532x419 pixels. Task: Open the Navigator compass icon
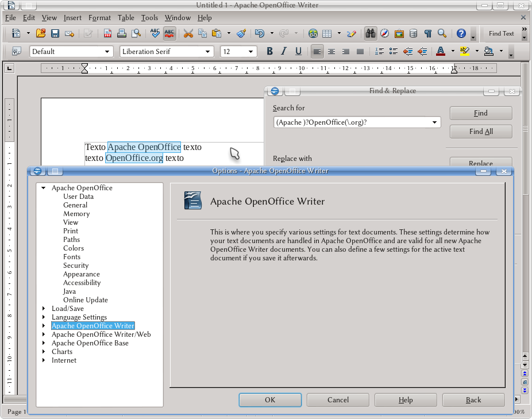(x=385, y=33)
